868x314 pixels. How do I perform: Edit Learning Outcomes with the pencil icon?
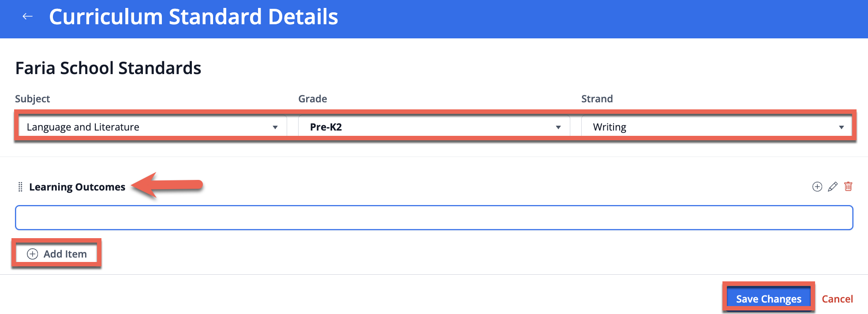(x=832, y=187)
